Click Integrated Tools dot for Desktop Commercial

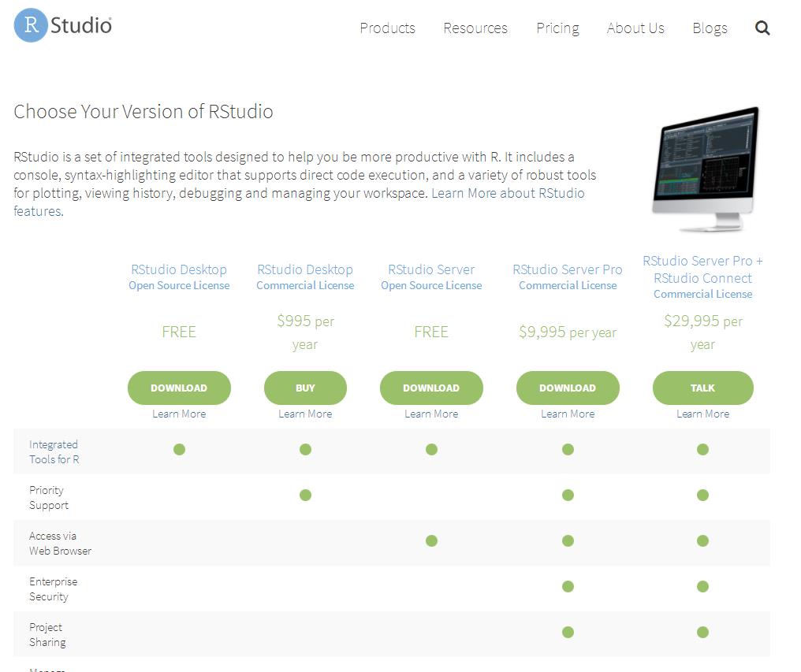(x=305, y=449)
